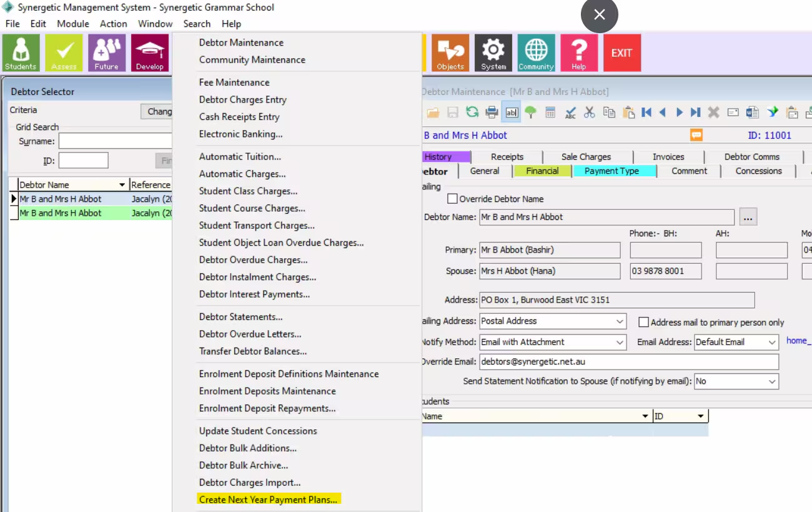Image resolution: width=812 pixels, height=512 pixels.
Task: Click the print toolbar icon
Action: tap(492, 113)
